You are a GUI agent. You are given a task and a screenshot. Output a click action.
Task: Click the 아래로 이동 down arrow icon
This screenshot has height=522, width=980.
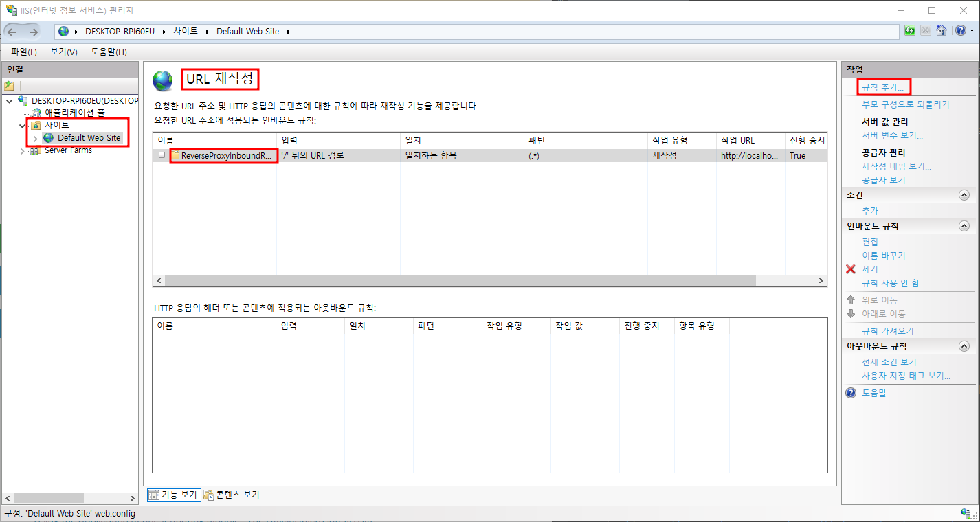point(851,314)
